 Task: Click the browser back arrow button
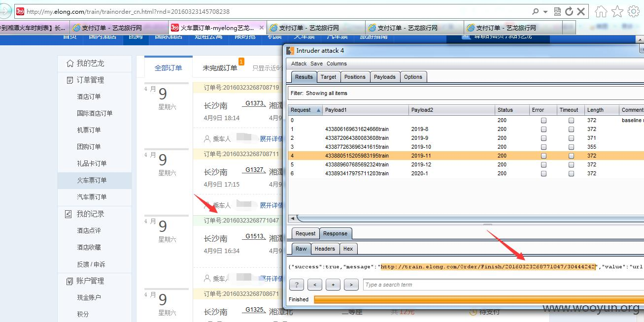tap(5, 11)
